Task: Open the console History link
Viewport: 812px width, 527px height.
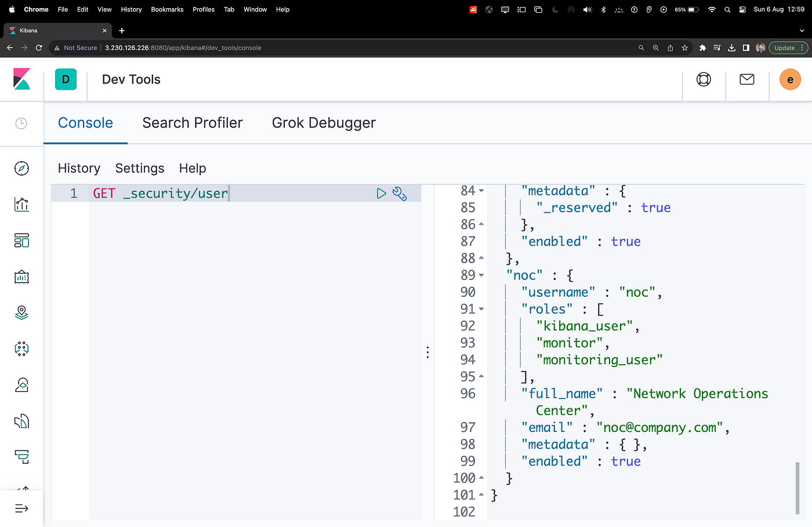Action: pos(79,168)
